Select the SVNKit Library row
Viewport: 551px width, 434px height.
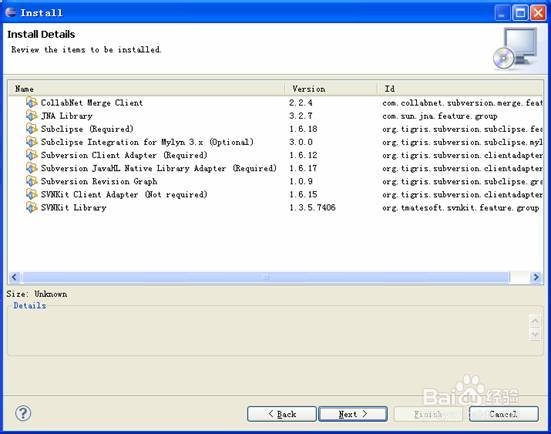pos(275,207)
